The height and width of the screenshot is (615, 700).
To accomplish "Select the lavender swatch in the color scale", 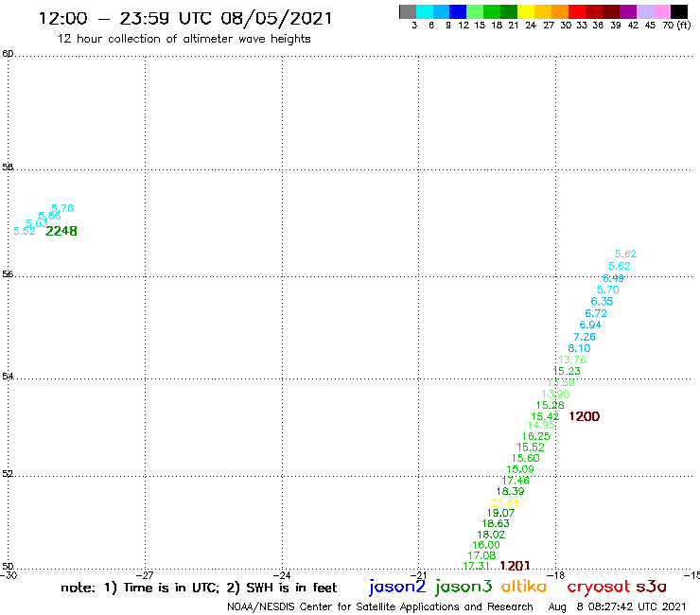I will click(x=644, y=11).
